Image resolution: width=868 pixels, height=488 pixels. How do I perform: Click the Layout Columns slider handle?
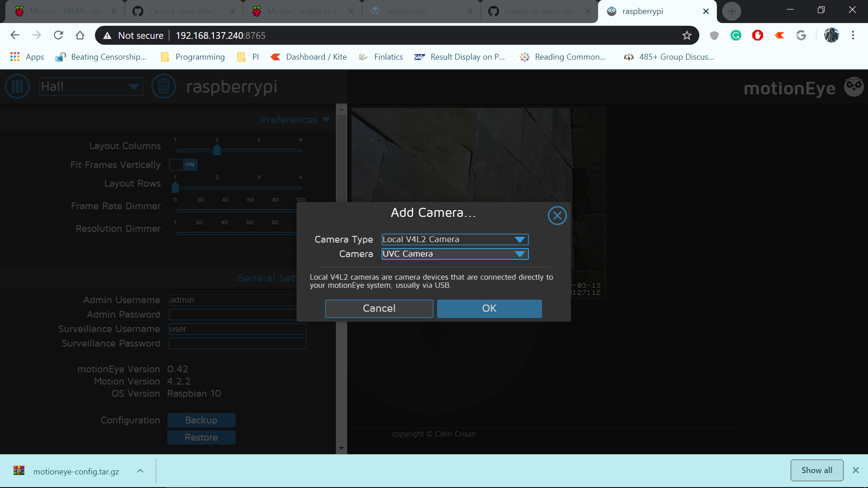[217, 150]
